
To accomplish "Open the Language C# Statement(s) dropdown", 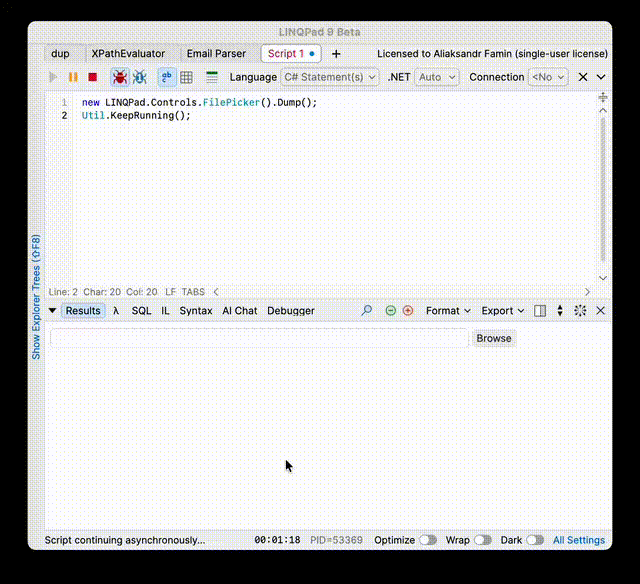I will (x=329, y=77).
